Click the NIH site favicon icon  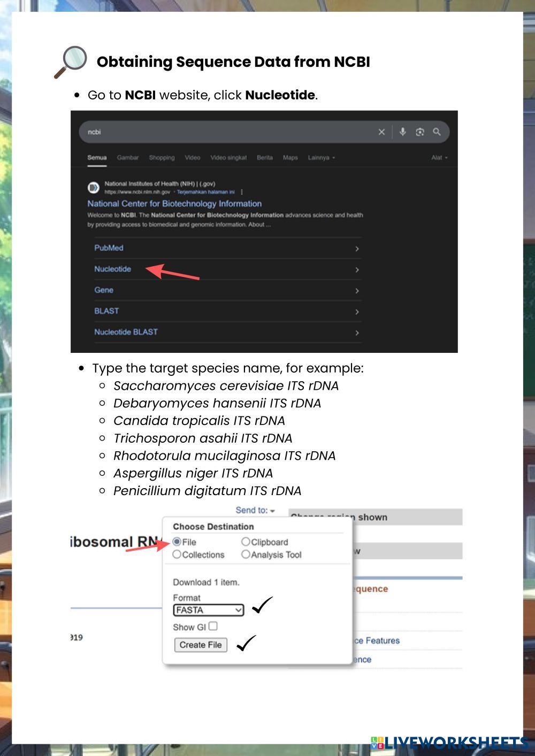pyautogui.click(x=94, y=188)
